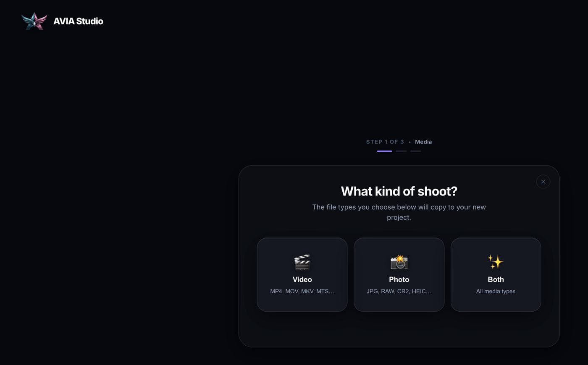Close the shoot type dialog
This screenshot has width=588, height=365.
(543, 182)
